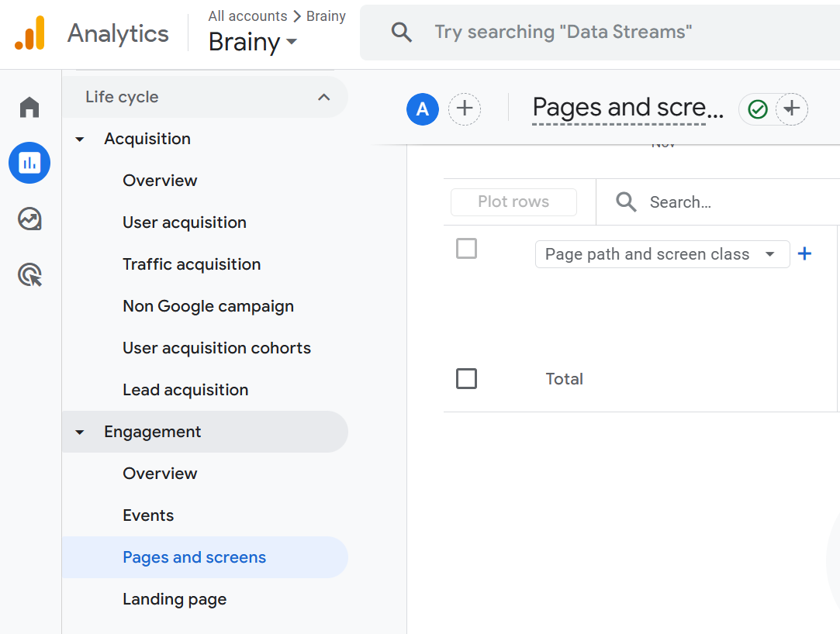Click the Google Analytics logo

[30, 33]
